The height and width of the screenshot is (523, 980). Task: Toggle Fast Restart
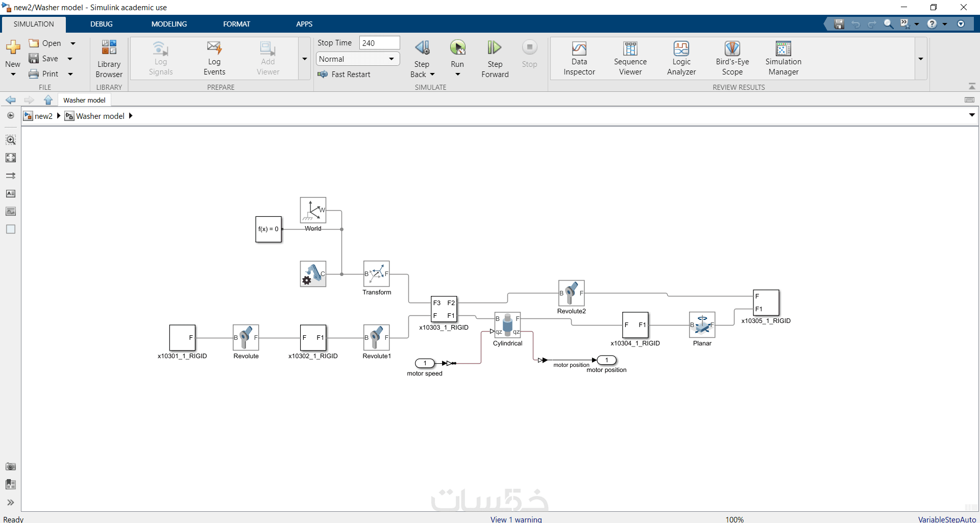(x=344, y=74)
